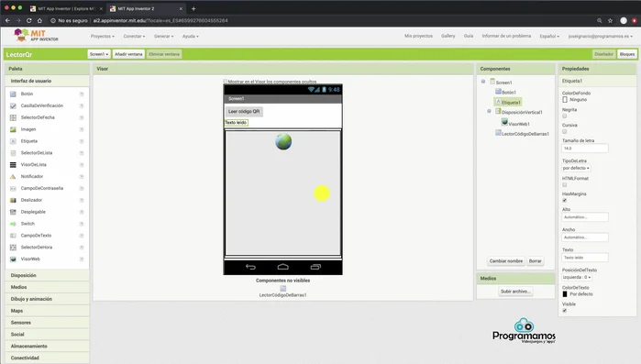This screenshot has height=364, width=641.
Task: Expand the Disposición palette section
Action: [48, 275]
